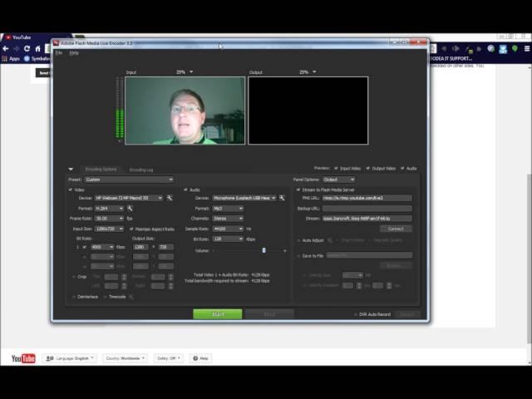The image size is (532, 399).
Task: Toggle Maintain Aspect Ratio checkbox
Action: tap(131, 229)
